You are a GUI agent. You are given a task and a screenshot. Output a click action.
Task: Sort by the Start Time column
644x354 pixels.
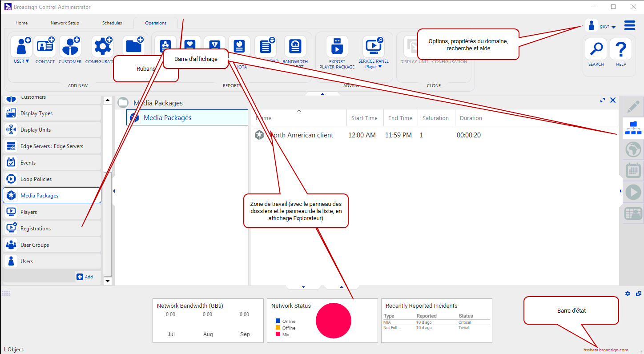tap(365, 118)
